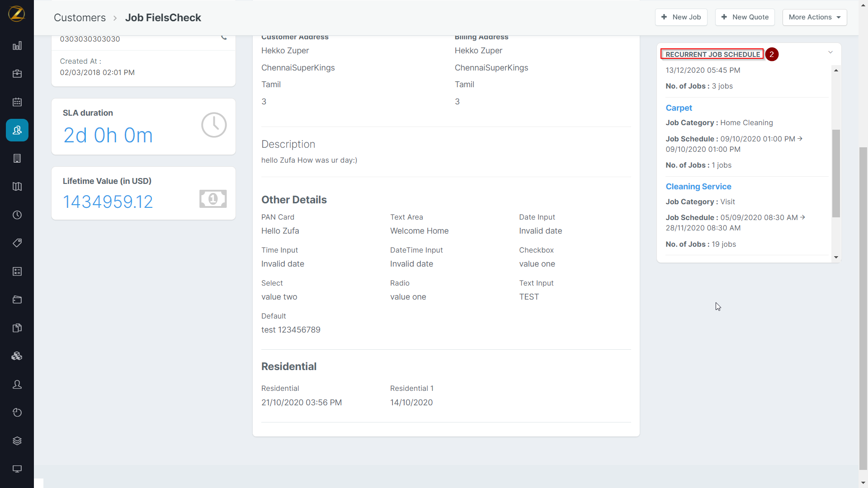
Task: Click the phone icon beside the number
Action: (224, 38)
